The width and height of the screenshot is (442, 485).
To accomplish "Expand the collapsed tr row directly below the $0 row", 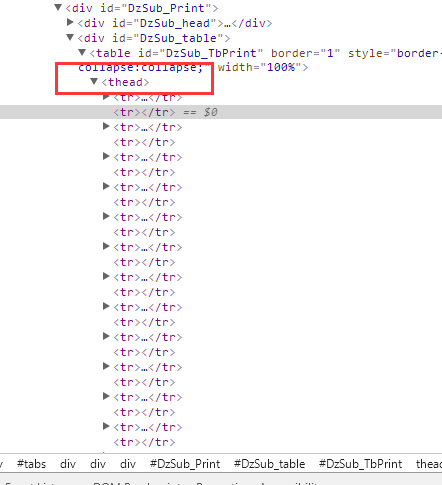I will click(106, 126).
